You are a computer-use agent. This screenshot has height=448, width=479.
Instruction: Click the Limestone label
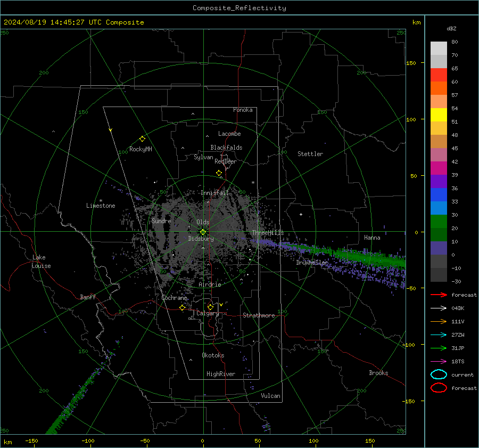101,206
